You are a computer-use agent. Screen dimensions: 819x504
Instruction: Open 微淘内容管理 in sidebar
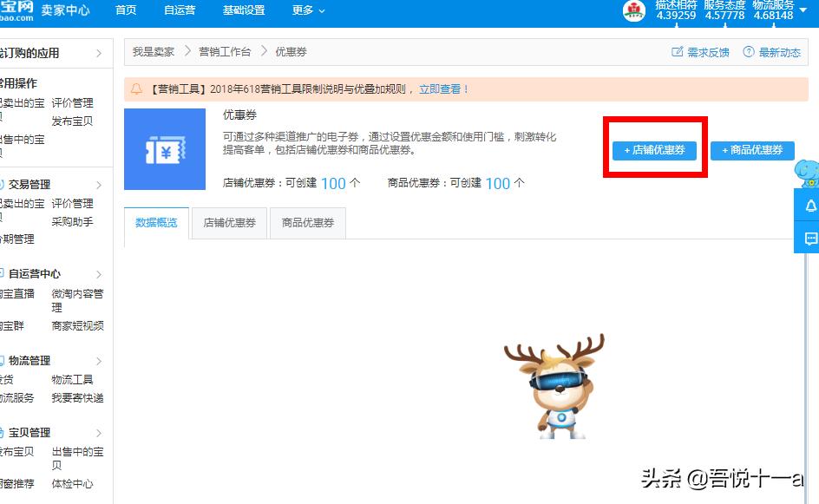click(77, 300)
